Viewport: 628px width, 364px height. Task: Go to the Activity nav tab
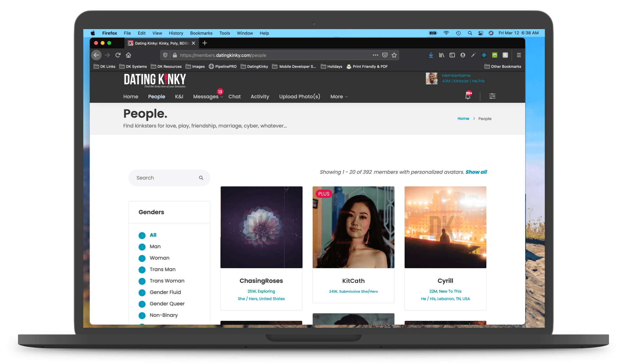tap(260, 97)
